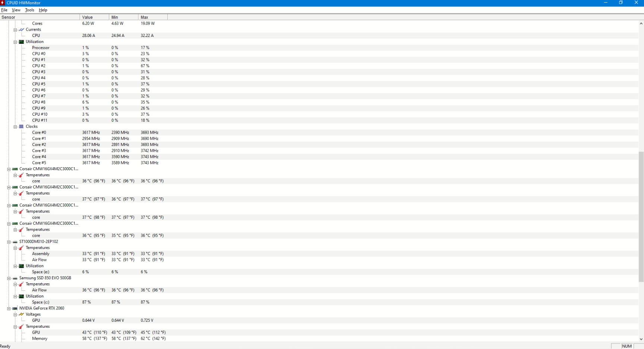Click the scrollbar up arrow
Screen dimensions: 644x349
[641, 24]
